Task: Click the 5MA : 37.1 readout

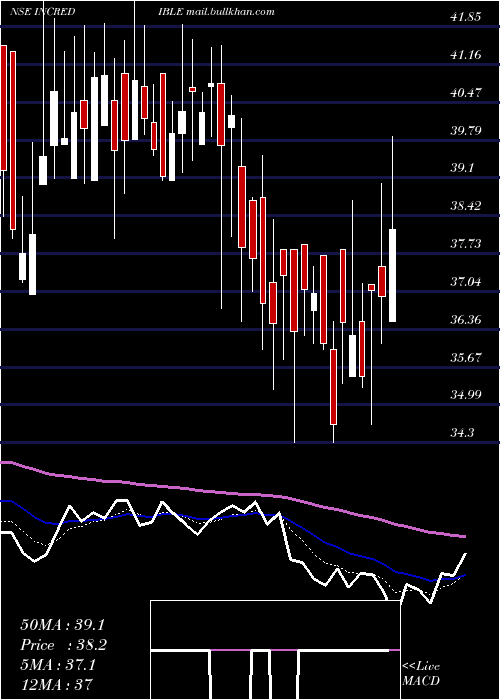Action: 58,665
